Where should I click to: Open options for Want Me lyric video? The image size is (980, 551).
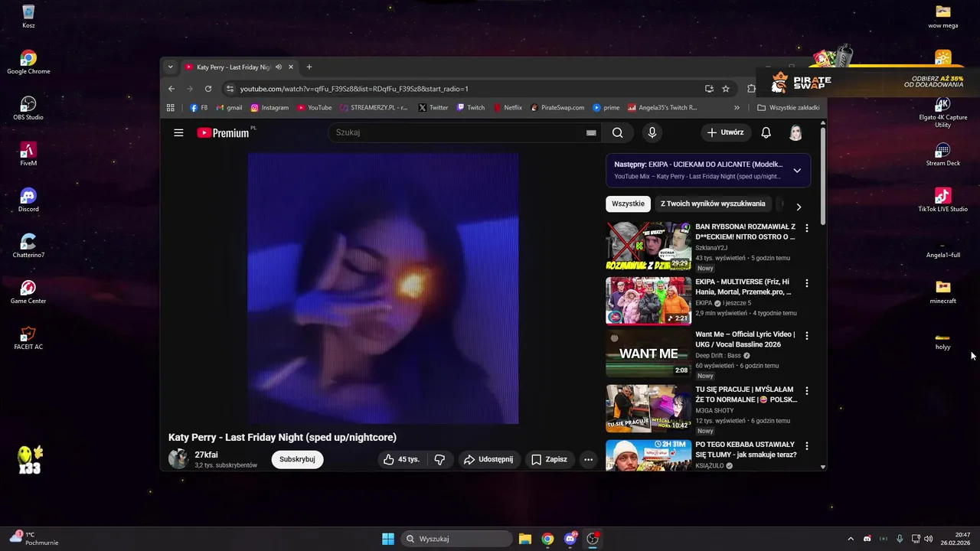806,335
